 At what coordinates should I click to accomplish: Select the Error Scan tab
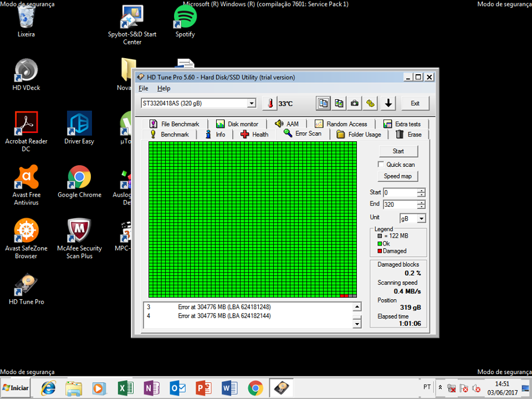[303, 134]
